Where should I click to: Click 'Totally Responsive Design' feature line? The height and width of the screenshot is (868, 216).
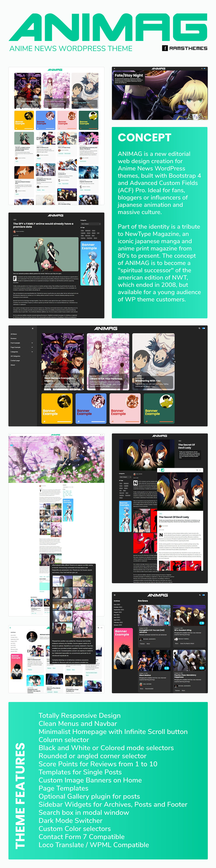(x=79, y=715)
